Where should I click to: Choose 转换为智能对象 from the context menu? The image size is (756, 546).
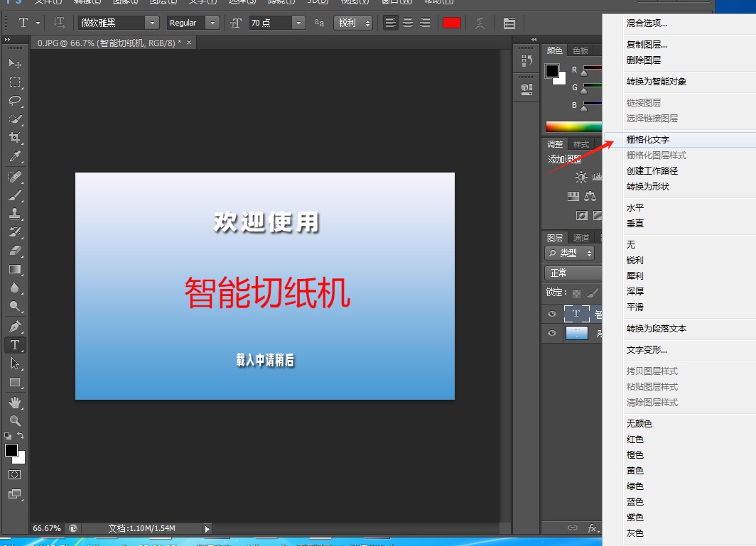pyautogui.click(x=657, y=82)
